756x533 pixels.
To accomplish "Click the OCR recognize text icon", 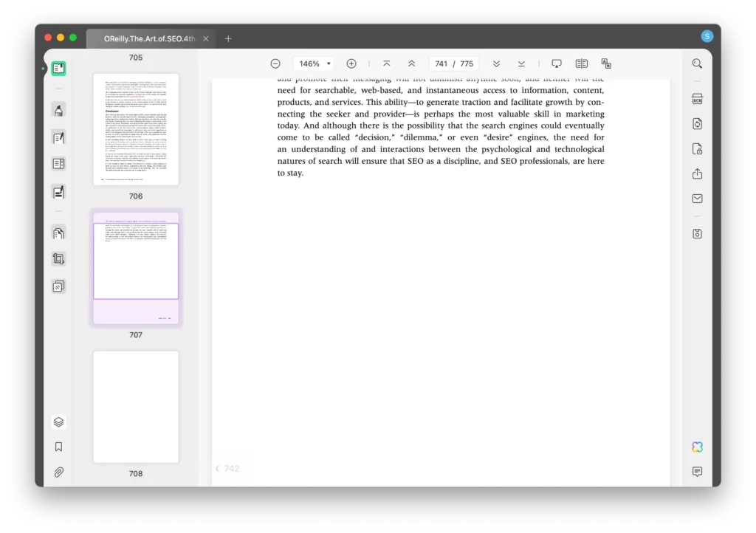I will [x=697, y=100].
